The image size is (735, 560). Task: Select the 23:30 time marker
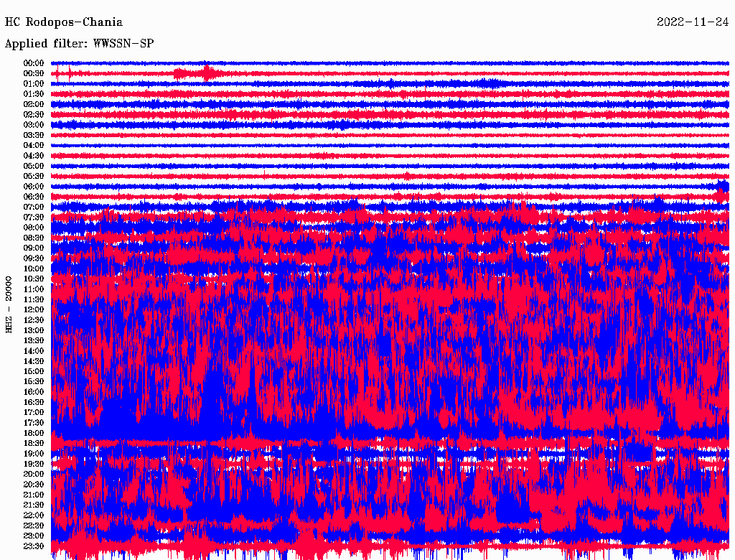pyautogui.click(x=34, y=546)
